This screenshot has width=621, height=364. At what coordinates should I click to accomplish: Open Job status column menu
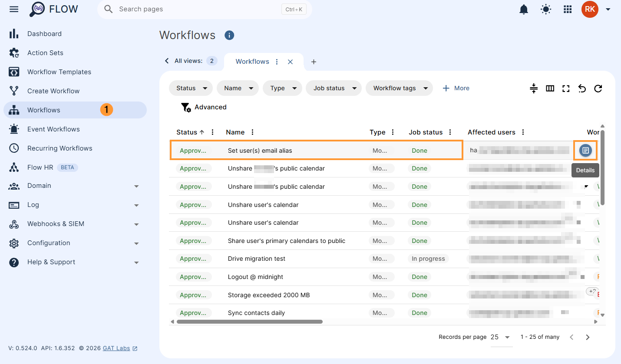(450, 132)
